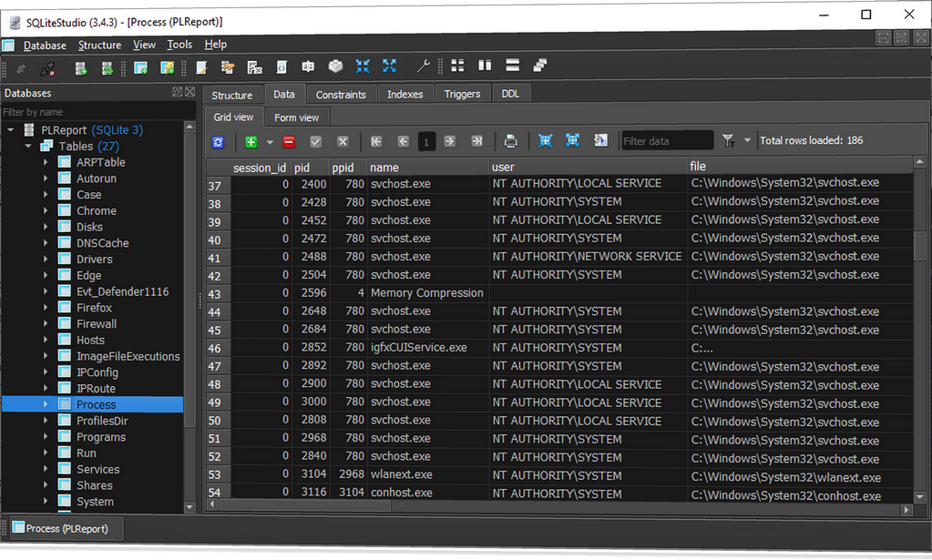Screen dimensions: 932x560
Task: Open the Database menu
Action: click(x=45, y=46)
